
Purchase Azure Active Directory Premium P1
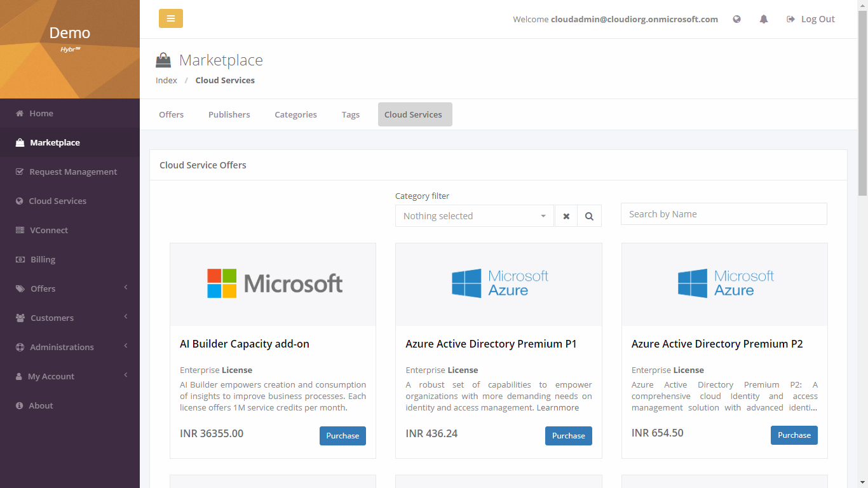click(568, 435)
